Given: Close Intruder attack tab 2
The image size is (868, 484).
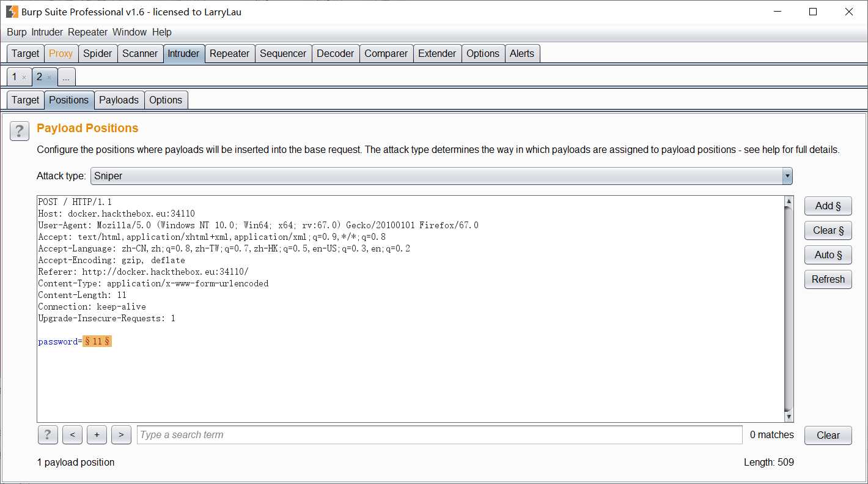Looking at the screenshot, I should 49,78.
